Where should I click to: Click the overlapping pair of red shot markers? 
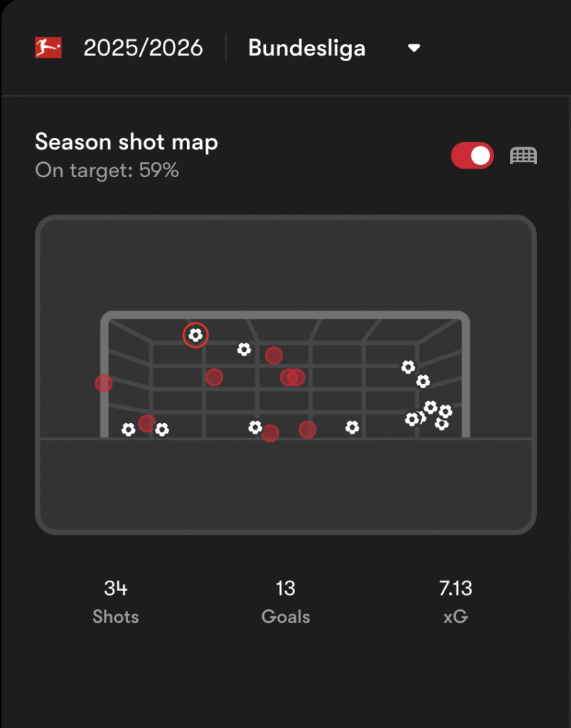[292, 377]
